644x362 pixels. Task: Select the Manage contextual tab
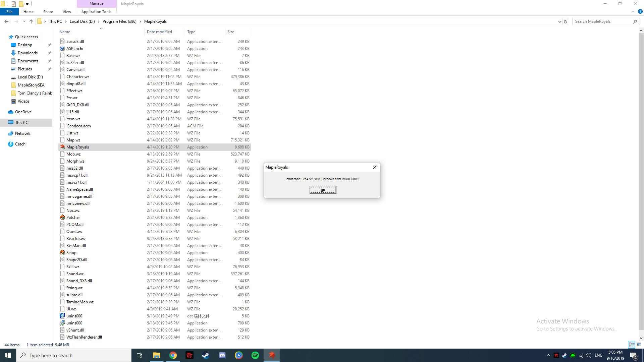(x=97, y=3)
